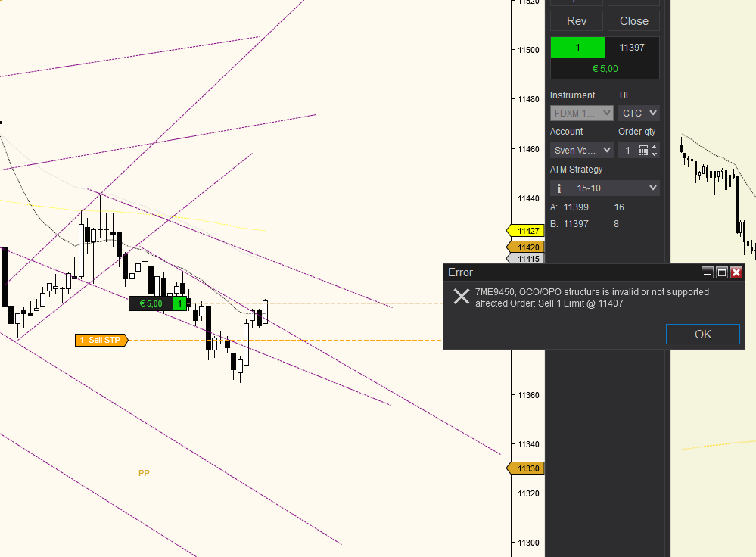Open the ATM Strategy 15-10 dropdown
The image size is (756, 557).
pos(605,188)
